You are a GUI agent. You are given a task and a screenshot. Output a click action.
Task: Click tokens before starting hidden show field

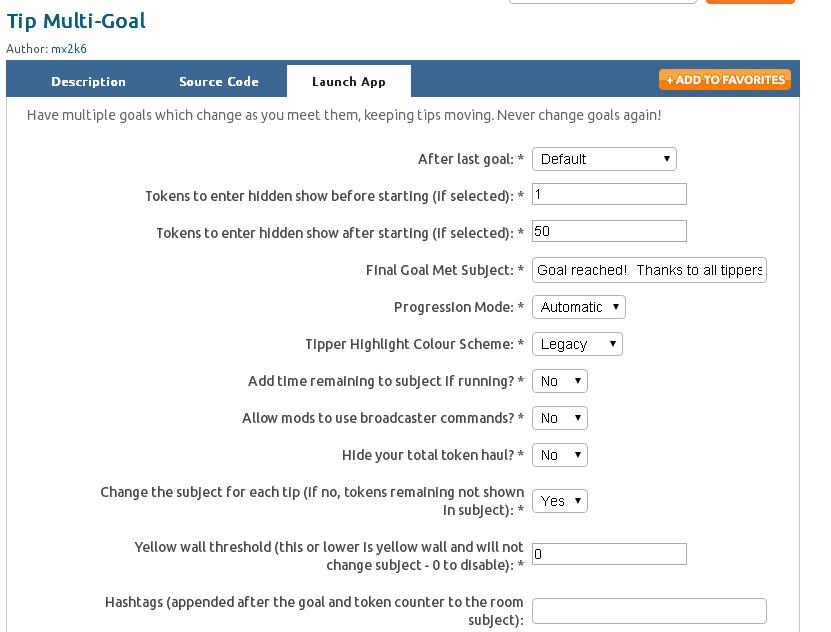point(609,194)
